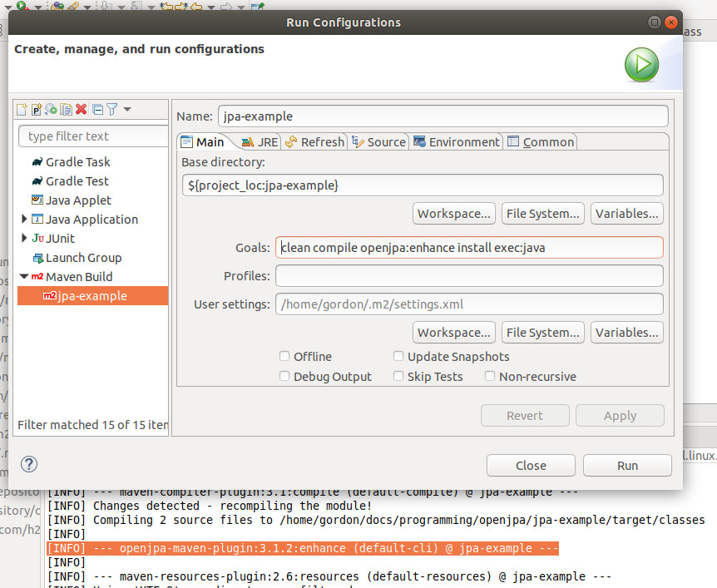Click maven-resources-plugin:2.6:resources console line
This screenshot has width=717, height=588.
coord(329,576)
